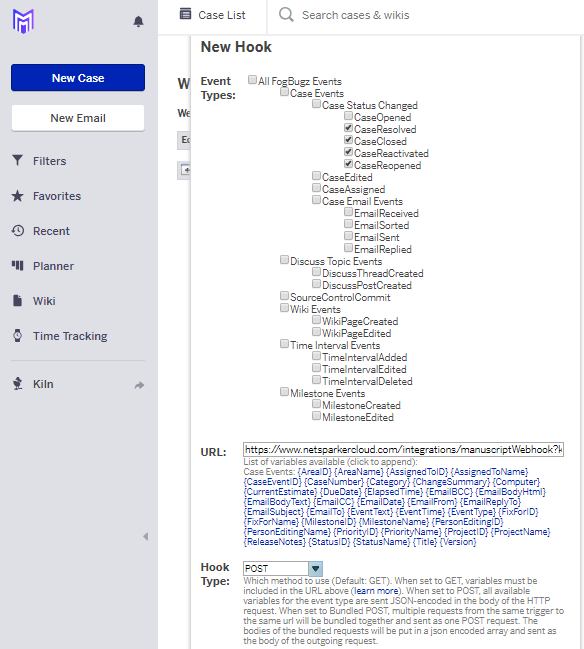Check the SourceControlCommit checkbox

[284, 296]
